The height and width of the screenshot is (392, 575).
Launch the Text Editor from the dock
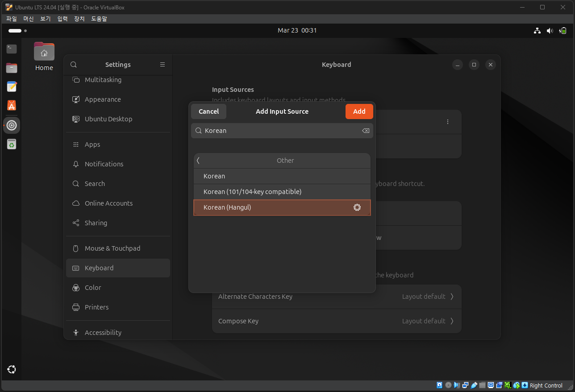point(12,87)
